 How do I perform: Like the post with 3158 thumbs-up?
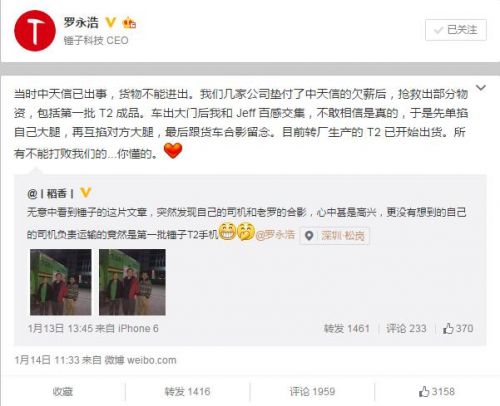[x=437, y=392]
